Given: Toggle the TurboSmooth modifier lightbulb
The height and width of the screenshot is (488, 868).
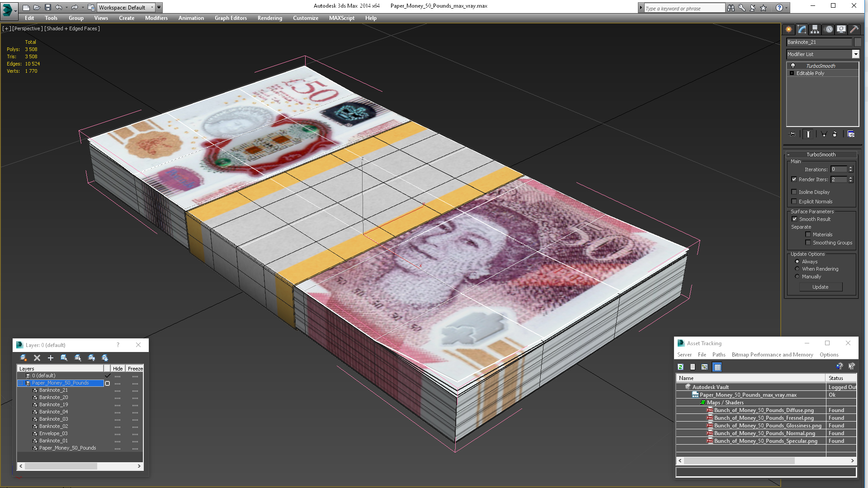Looking at the screenshot, I should 793,66.
